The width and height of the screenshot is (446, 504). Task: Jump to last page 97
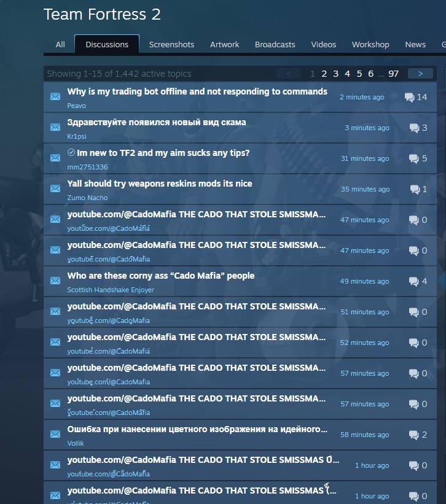point(393,74)
